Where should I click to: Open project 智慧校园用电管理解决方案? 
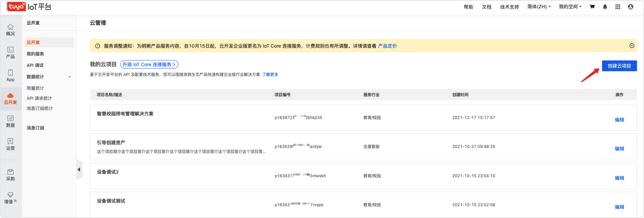125,114
